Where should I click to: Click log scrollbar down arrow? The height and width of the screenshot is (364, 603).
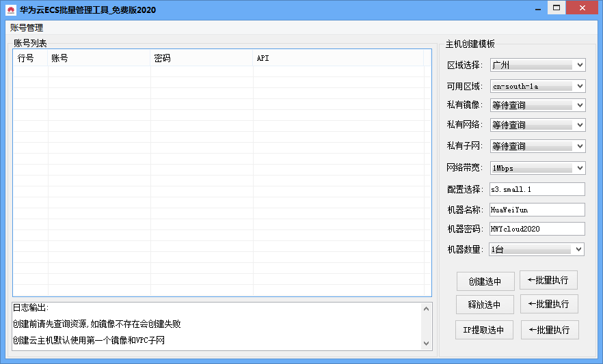(x=426, y=344)
